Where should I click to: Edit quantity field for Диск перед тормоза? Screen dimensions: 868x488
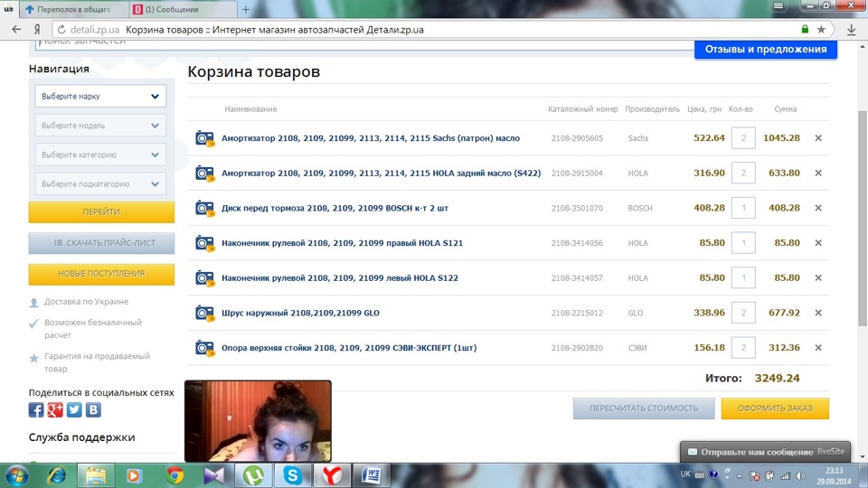pos(743,208)
